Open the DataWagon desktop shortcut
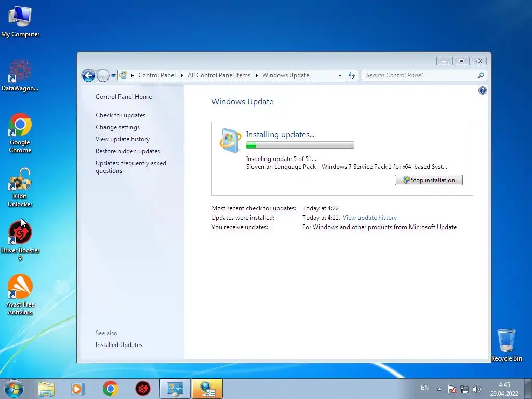 [20, 75]
